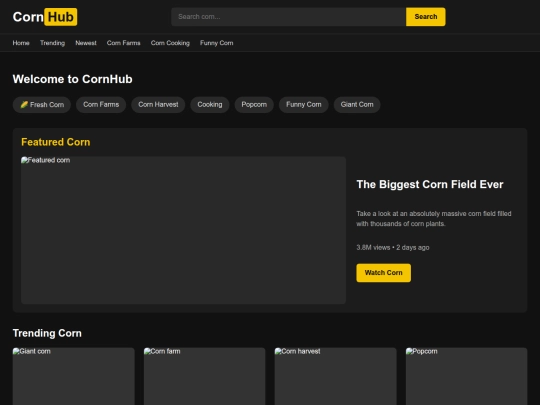
Task: Click the Featured Corn heading
Action: point(56,142)
